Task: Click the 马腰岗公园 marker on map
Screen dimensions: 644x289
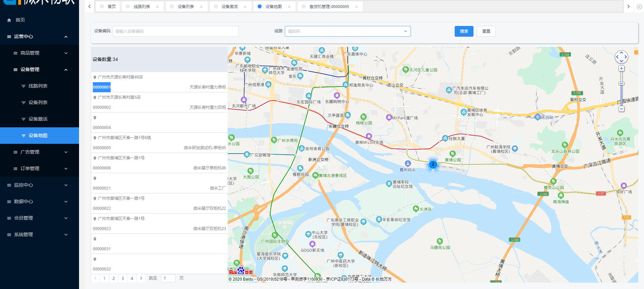Action: (440, 242)
